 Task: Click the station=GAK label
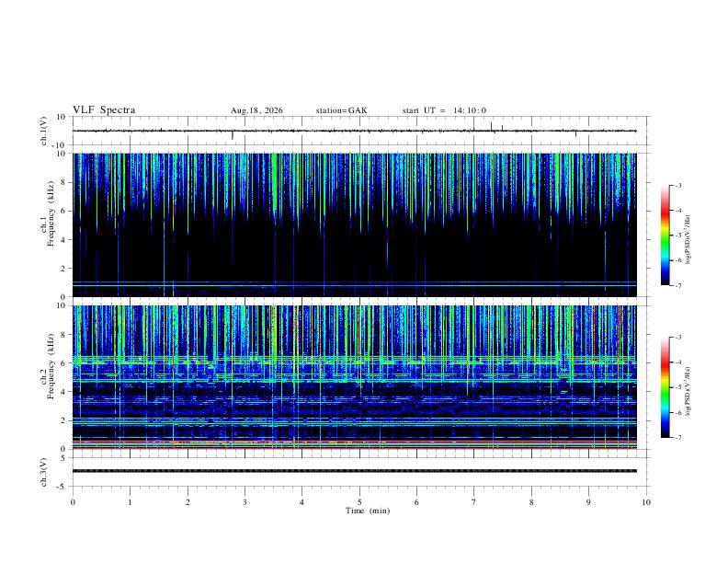341,110
